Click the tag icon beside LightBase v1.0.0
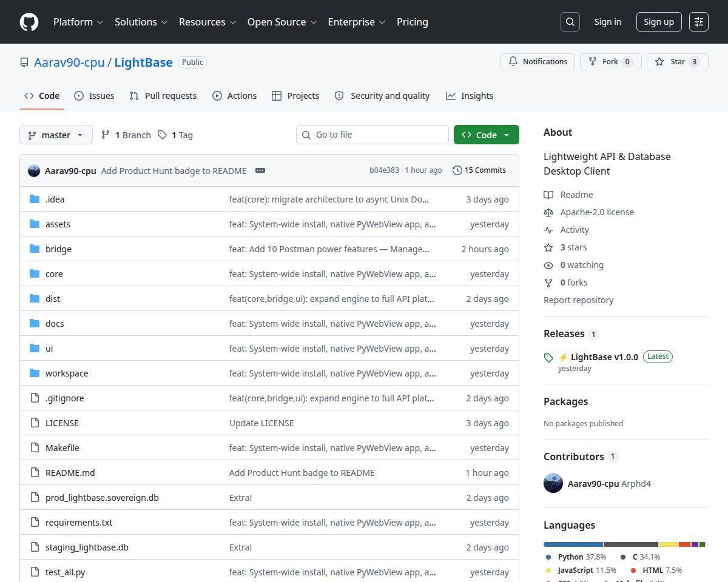This screenshot has width=728, height=582. coord(548,358)
